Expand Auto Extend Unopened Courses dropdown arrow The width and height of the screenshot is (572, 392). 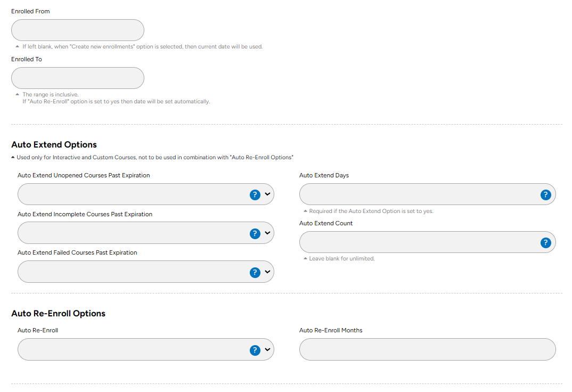tap(267, 194)
